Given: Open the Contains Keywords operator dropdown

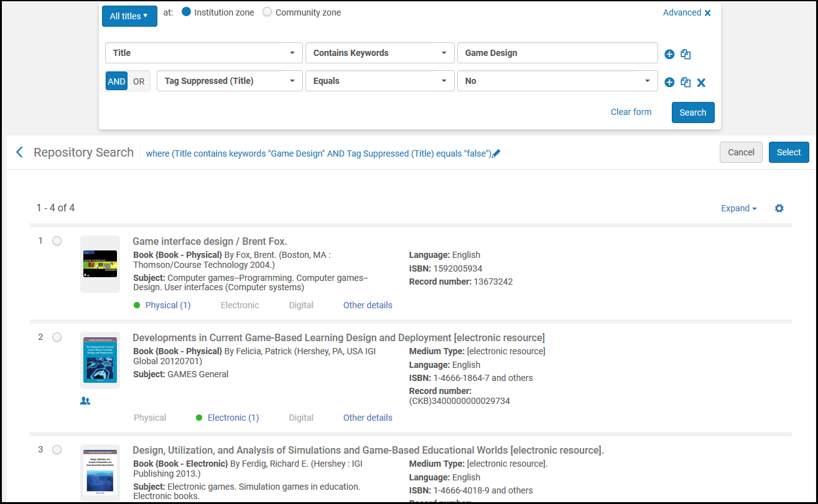Looking at the screenshot, I should click(x=380, y=53).
